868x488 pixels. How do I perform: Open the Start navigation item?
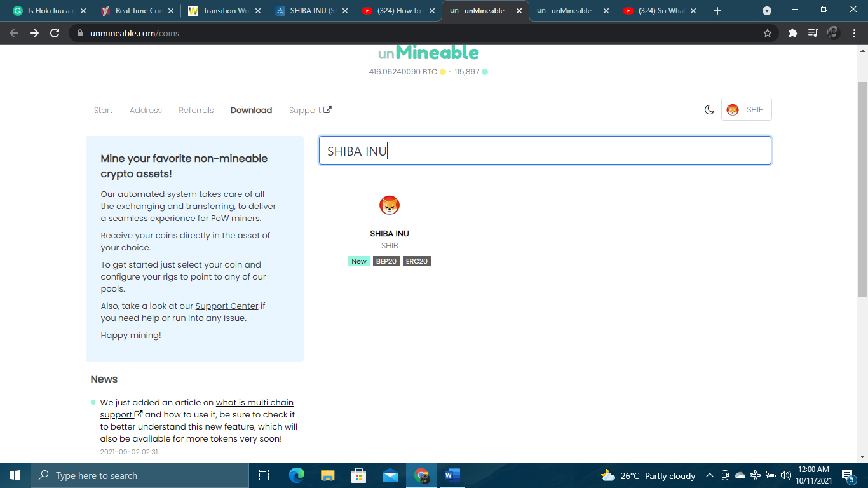[103, 110]
